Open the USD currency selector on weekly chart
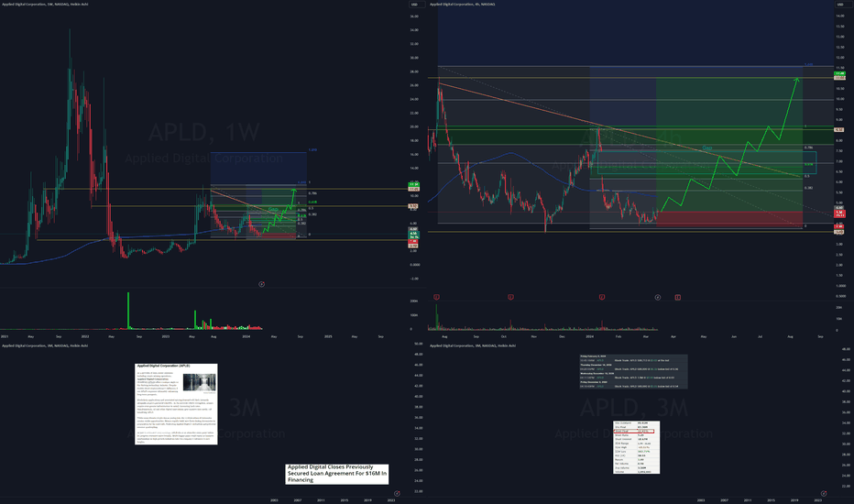 tap(417, 5)
